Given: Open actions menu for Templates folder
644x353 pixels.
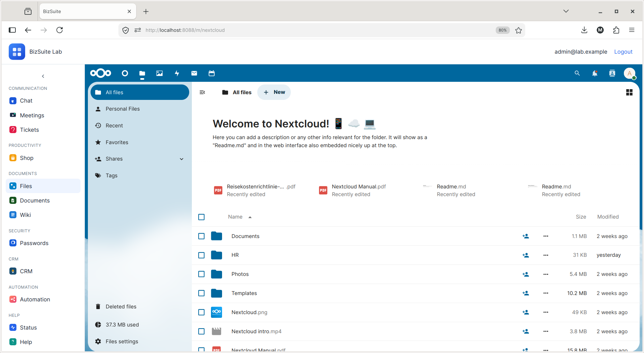Looking at the screenshot, I should pyautogui.click(x=546, y=293).
